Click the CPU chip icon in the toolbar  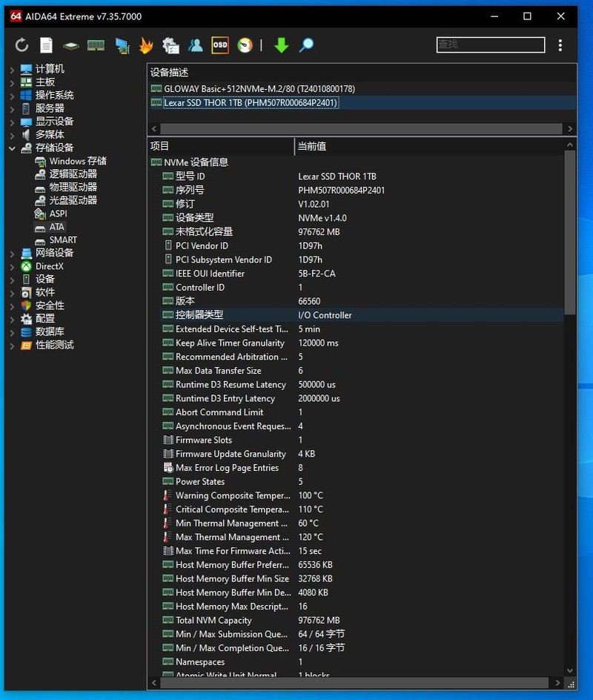point(70,44)
